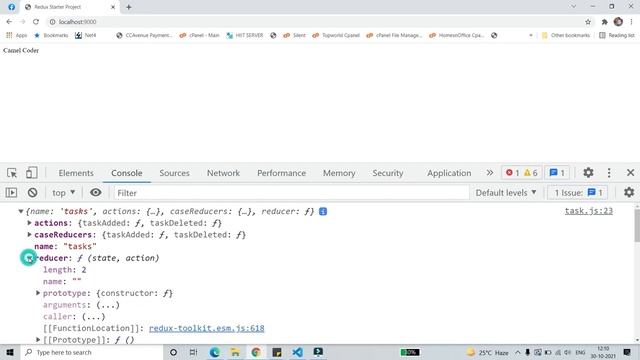
Task: Bookmark this page with star icon
Action: click(x=588, y=22)
